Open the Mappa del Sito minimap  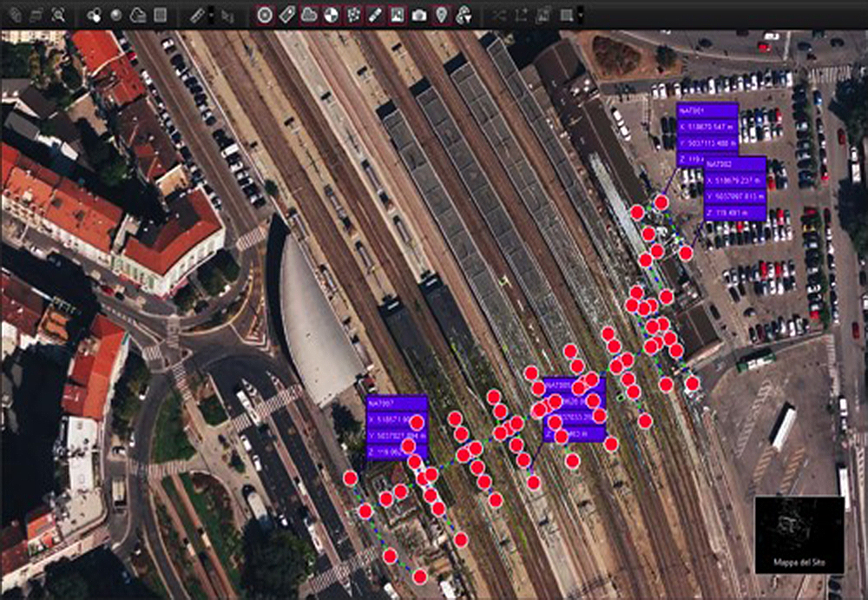point(799,536)
